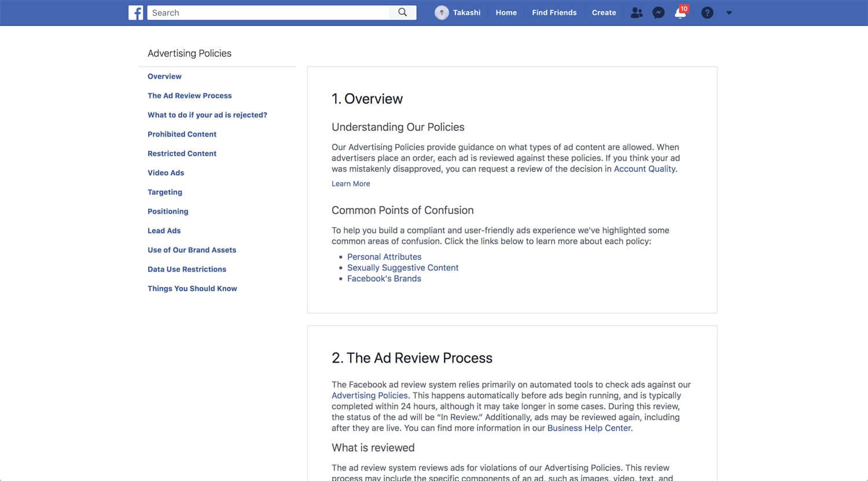868x481 pixels.
Task: Click 'What is reviewed' subheading
Action: click(x=373, y=447)
